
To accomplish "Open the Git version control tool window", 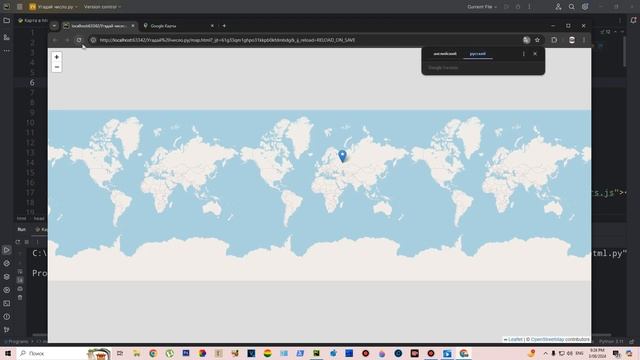I will point(7,330).
